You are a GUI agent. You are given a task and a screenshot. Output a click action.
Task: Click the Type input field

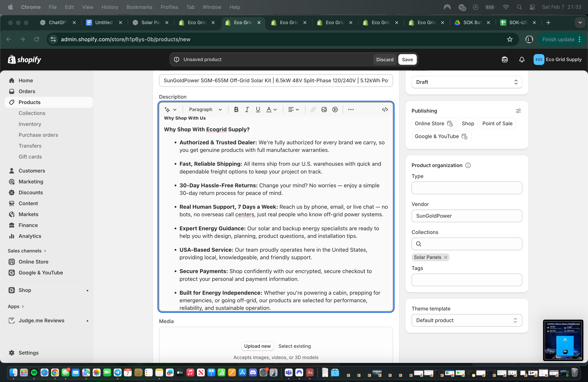point(466,188)
